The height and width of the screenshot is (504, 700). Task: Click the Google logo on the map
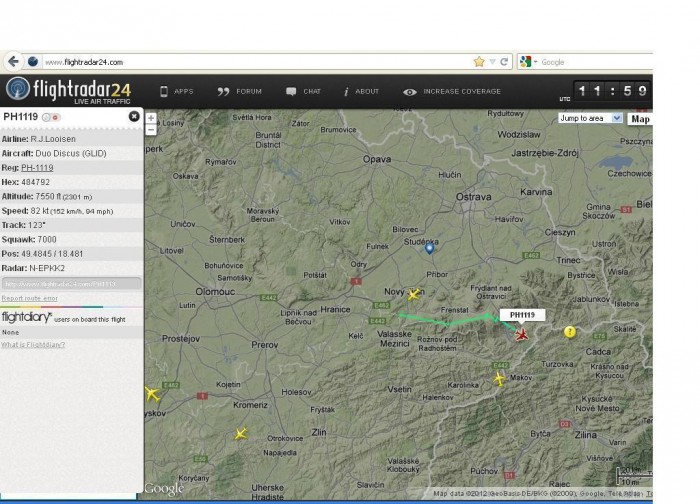click(x=164, y=489)
